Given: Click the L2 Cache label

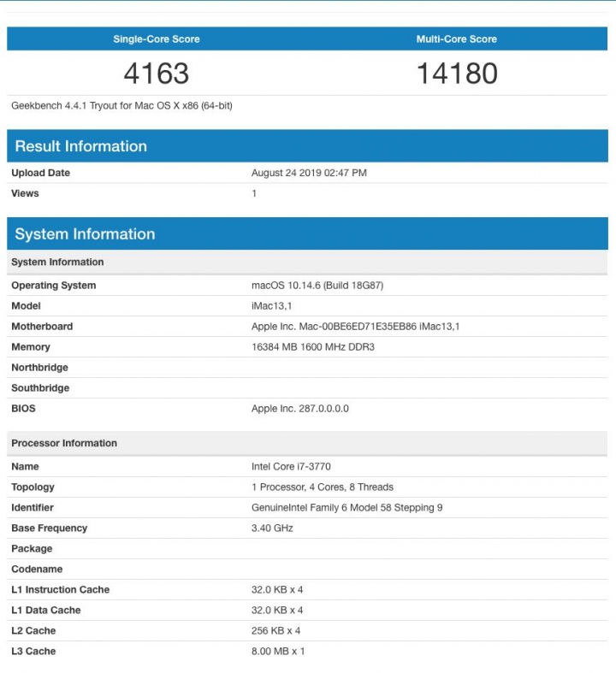Looking at the screenshot, I should pos(33,630).
